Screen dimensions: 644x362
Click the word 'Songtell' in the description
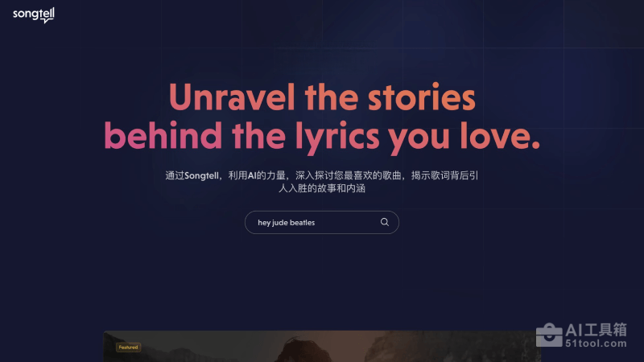tap(201, 175)
